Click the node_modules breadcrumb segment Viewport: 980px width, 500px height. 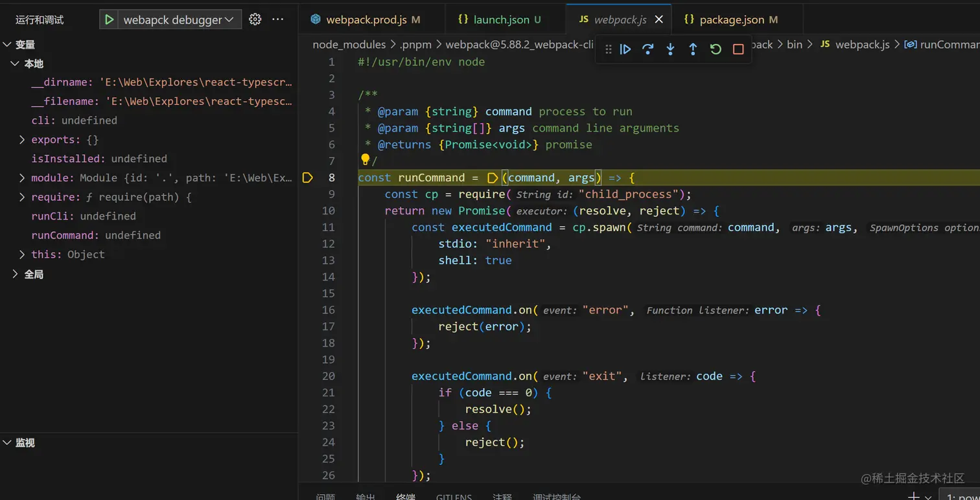click(349, 45)
